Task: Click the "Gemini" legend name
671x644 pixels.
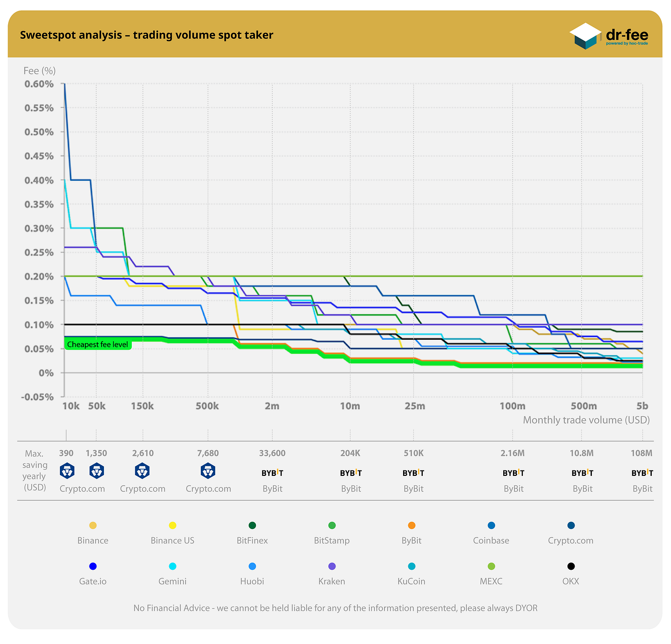Action: pos(173,581)
